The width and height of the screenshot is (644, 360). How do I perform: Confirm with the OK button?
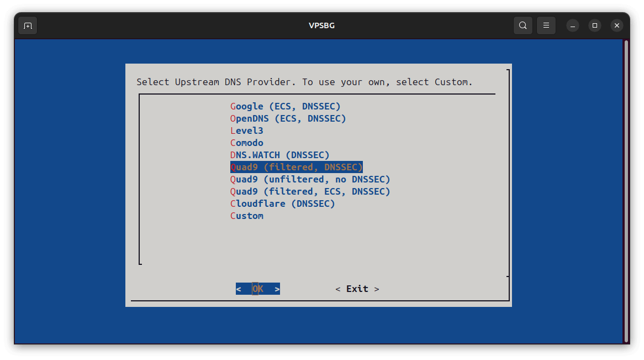[x=258, y=289]
